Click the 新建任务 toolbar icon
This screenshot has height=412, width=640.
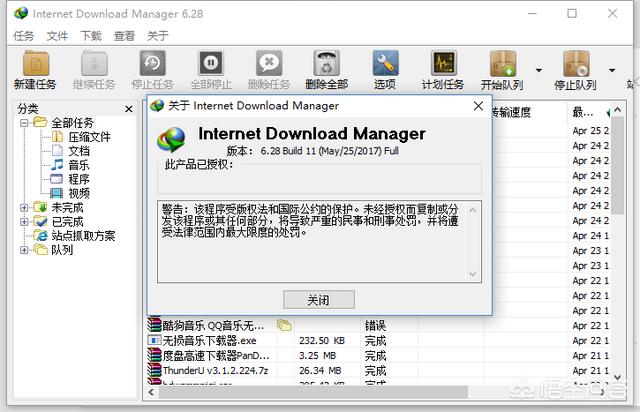coord(36,63)
